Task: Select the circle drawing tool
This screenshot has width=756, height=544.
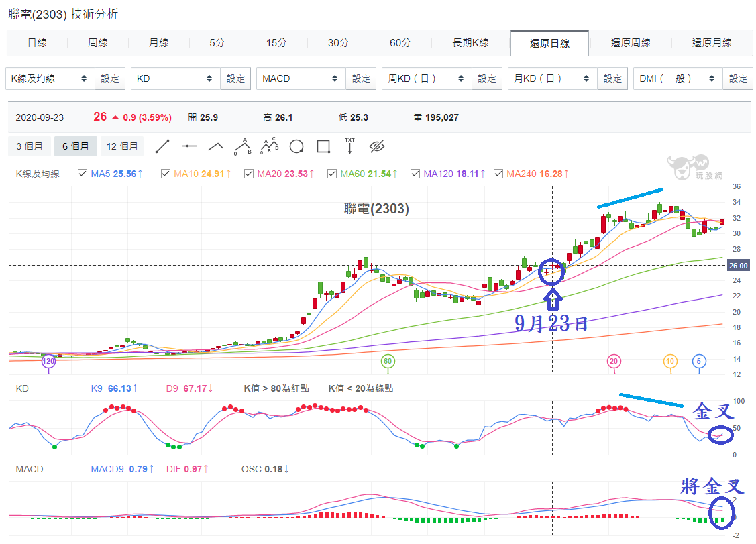Action: tap(296, 146)
